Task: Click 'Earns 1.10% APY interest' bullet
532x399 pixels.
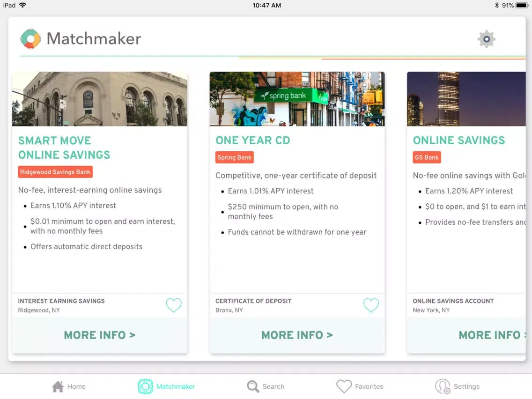Action: [x=73, y=206]
